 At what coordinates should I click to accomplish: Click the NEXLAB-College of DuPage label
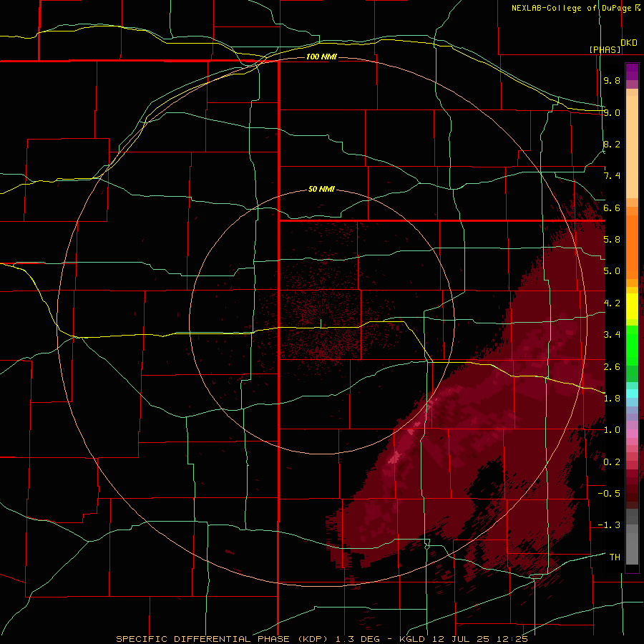571,8
